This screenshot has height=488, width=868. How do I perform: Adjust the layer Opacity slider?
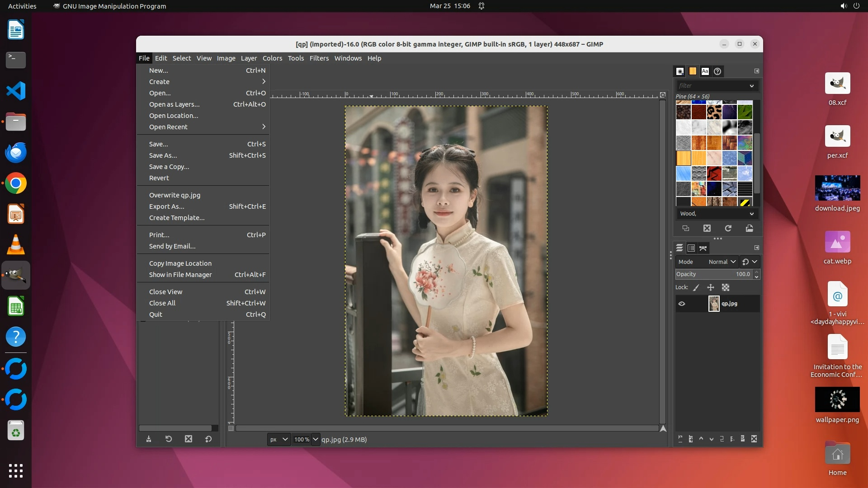tap(713, 274)
